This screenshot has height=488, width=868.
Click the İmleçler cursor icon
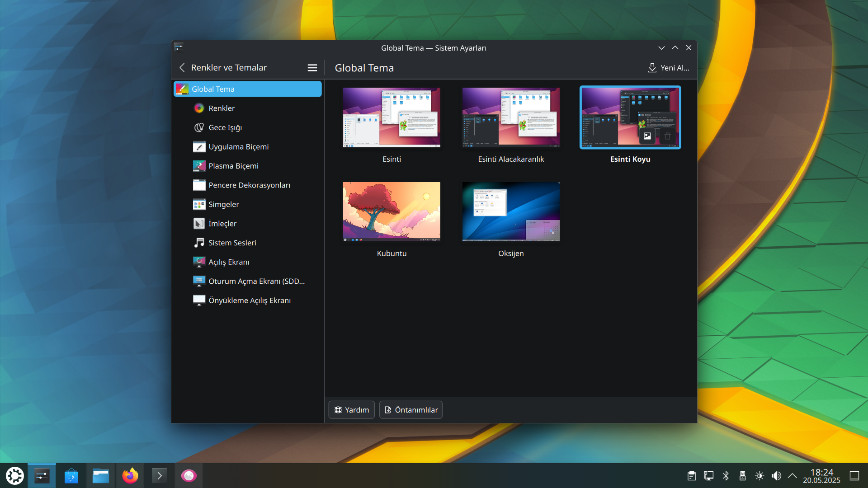(x=199, y=224)
